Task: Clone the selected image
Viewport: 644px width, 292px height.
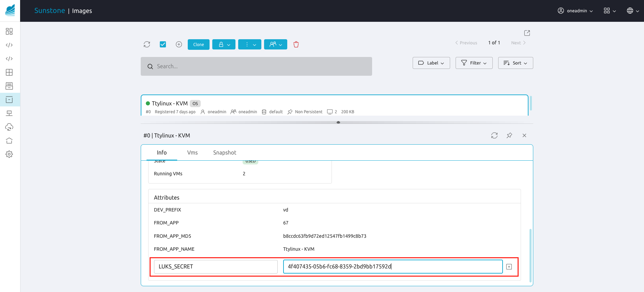Action: click(199, 44)
